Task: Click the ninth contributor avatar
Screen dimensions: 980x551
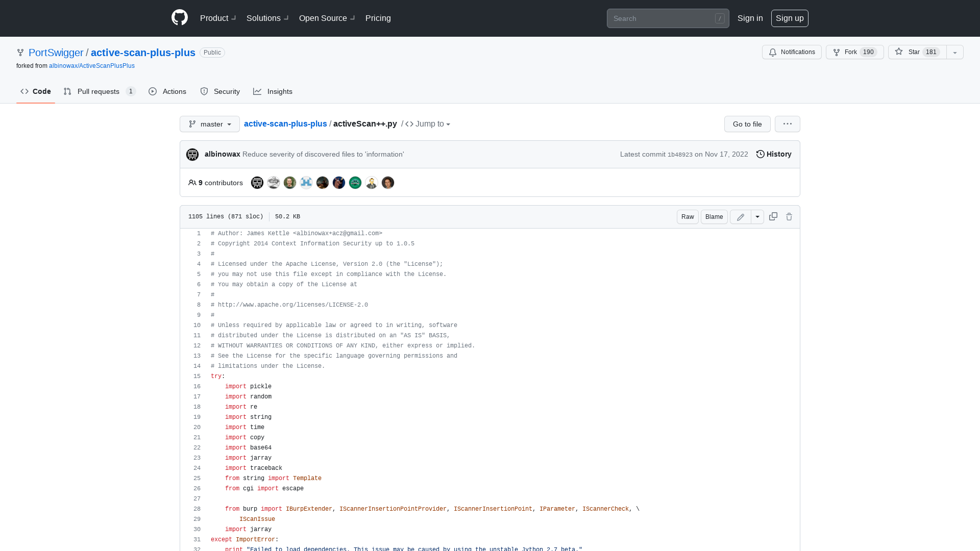Action: point(388,183)
